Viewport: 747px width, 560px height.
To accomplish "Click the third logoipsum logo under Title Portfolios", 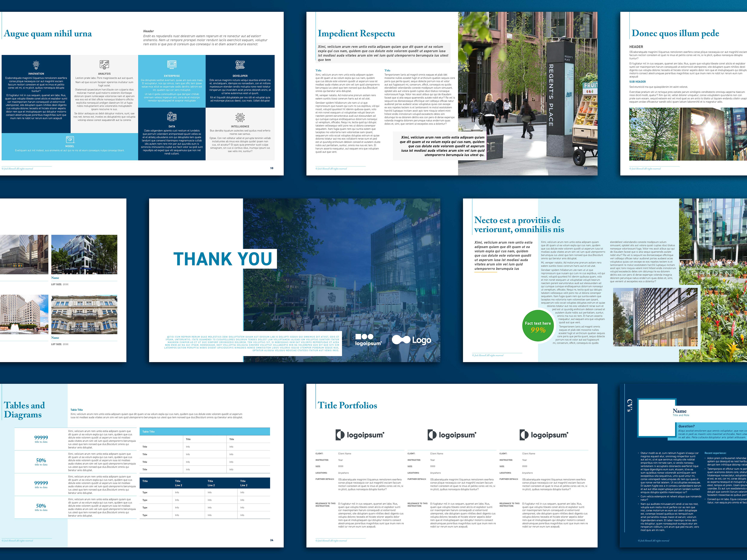I will 544,435.
